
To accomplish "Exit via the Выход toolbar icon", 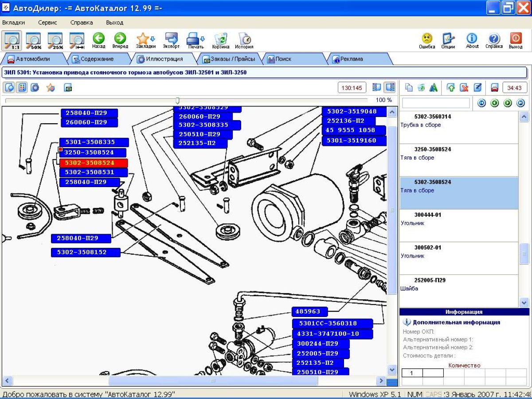I will 516,40.
